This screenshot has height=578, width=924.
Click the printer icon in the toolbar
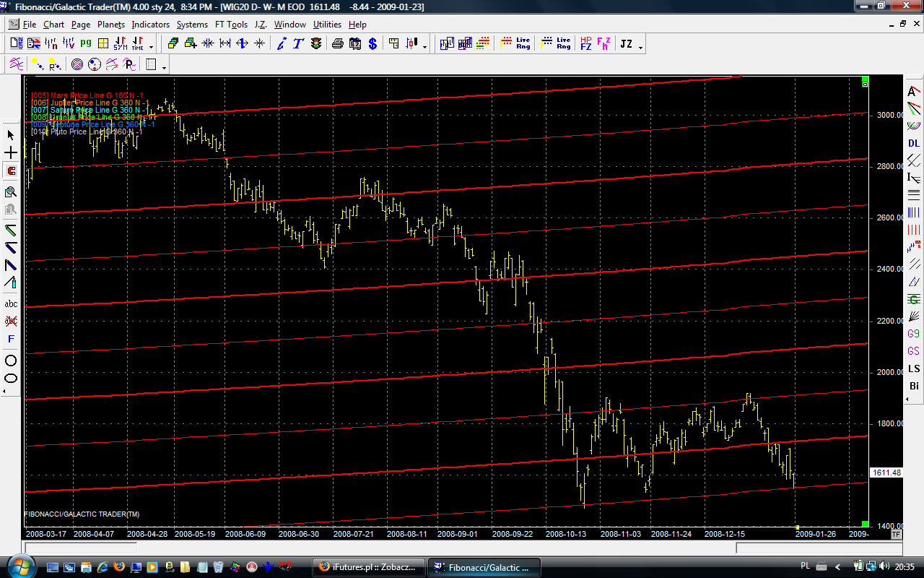point(337,44)
